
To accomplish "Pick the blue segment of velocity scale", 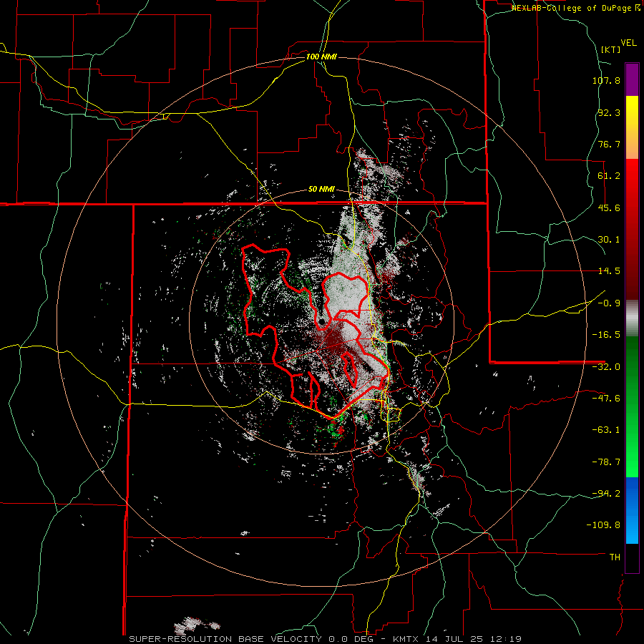I will tap(632, 510).
